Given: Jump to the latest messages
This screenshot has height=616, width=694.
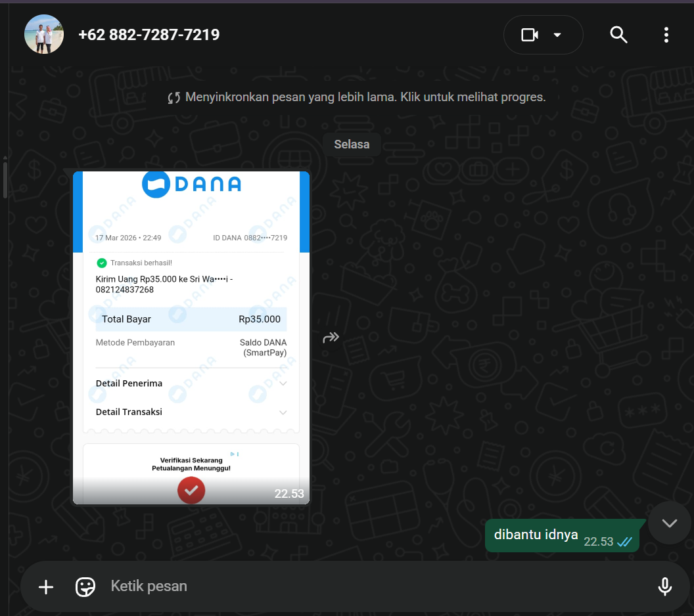Looking at the screenshot, I should tap(669, 523).
